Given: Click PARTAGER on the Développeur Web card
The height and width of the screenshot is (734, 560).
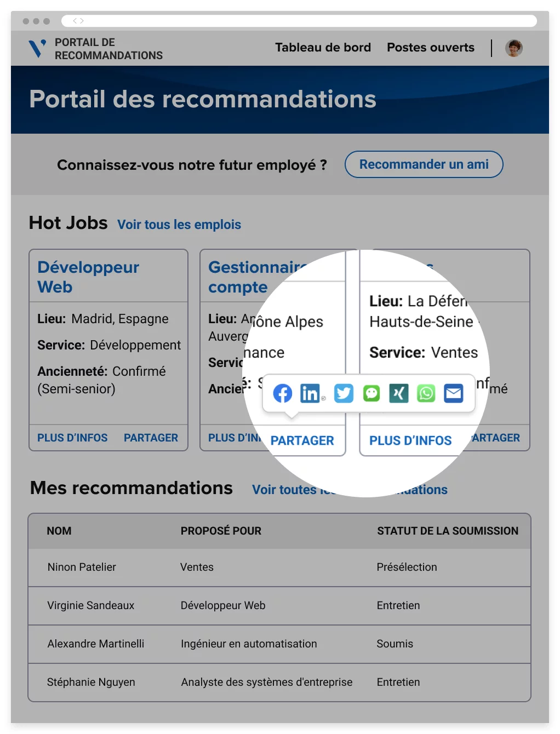Looking at the screenshot, I should 151,438.
